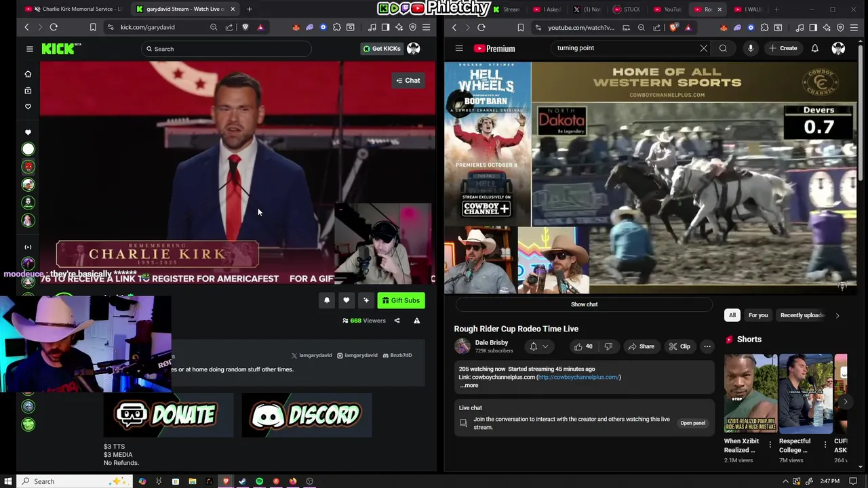Expand the description with ...more

pyautogui.click(x=469, y=386)
